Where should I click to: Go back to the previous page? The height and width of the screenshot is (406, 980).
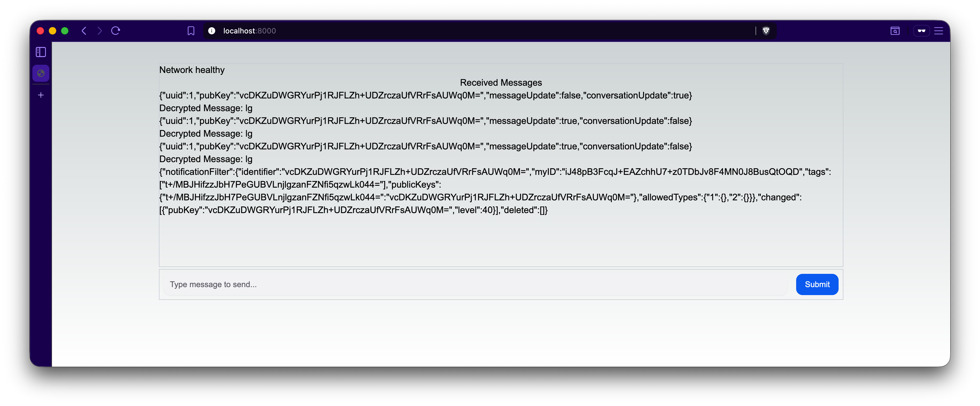[84, 31]
